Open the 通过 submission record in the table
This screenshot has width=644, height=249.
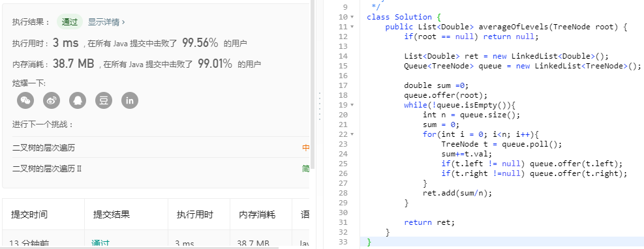[100, 244]
